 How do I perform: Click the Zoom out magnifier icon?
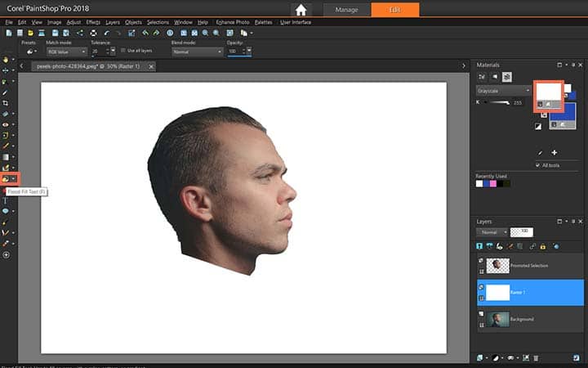click(x=205, y=33)
